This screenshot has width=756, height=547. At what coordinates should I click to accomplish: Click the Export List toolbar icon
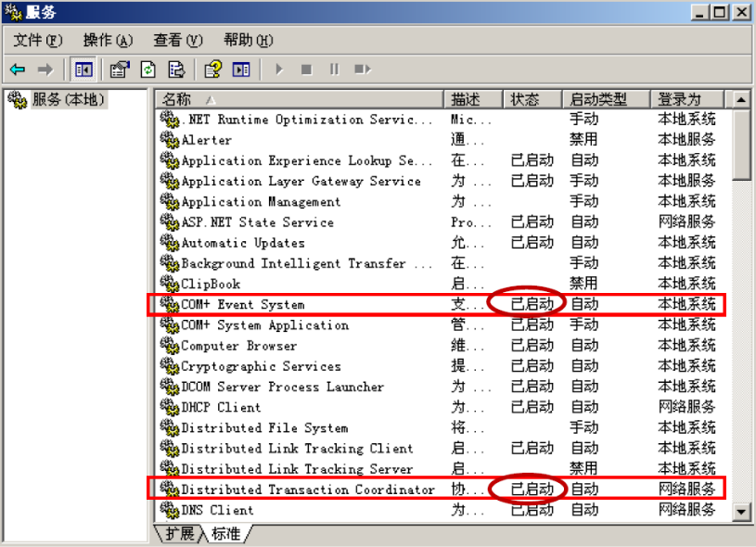(x=176, y=70)
